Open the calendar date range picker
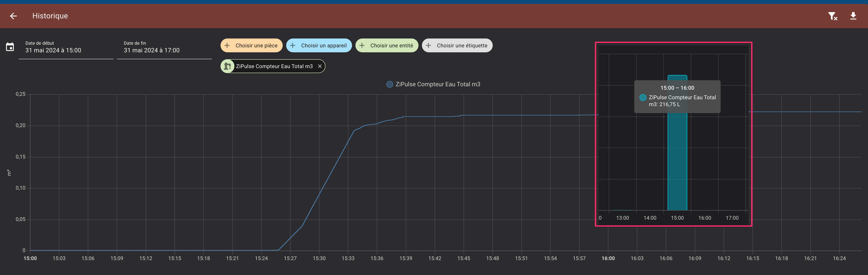 [10, 47]
